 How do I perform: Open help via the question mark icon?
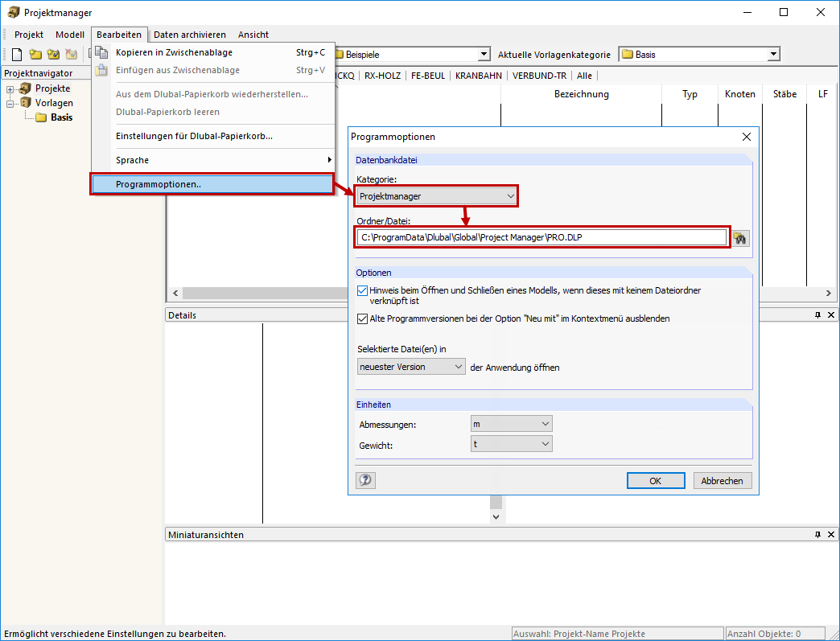(x=365, y=480)
